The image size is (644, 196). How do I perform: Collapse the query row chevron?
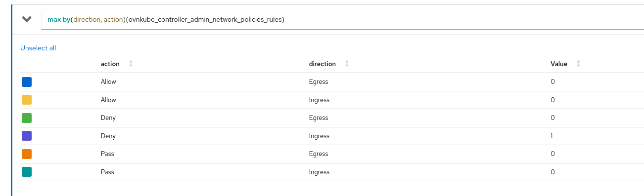(x=27, y=19)
